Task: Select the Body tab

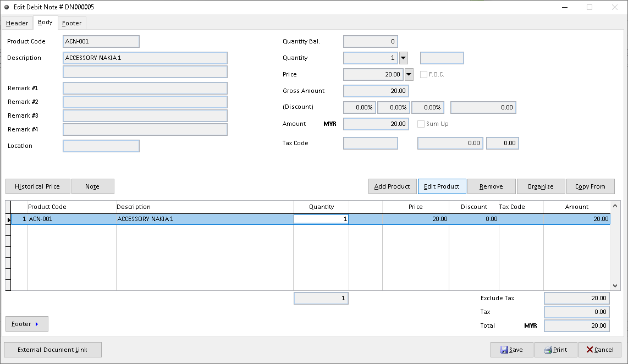Action: pyautogui.click(x=45, y=23)
